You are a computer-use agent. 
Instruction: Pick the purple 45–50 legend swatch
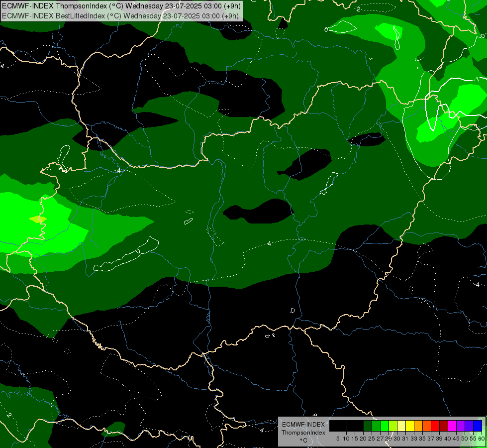(x=461, y=426)
